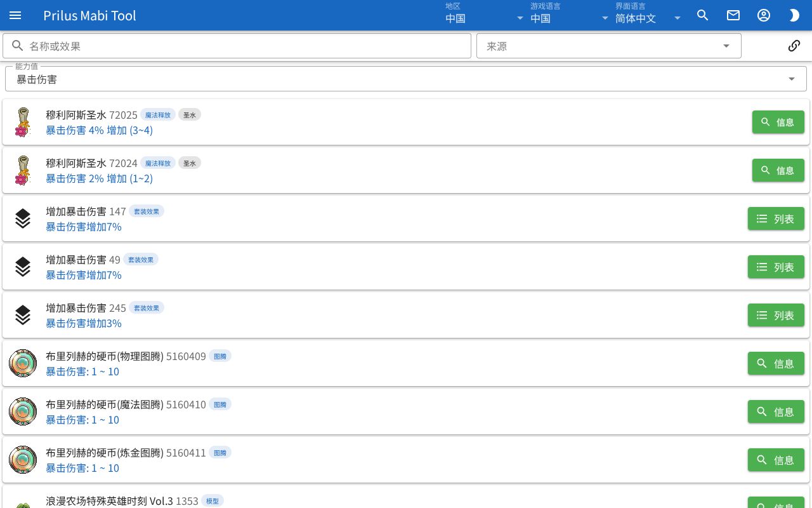Click the text 暴击伤害 2% 增加 (1~2)
The width and height of the screenshot is (812, 508).
click(x=99, y=178)
